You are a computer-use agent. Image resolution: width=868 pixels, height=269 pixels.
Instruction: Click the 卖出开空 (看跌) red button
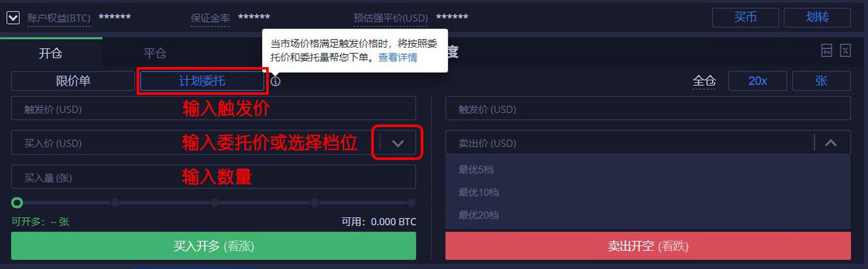tap(648, 246)
